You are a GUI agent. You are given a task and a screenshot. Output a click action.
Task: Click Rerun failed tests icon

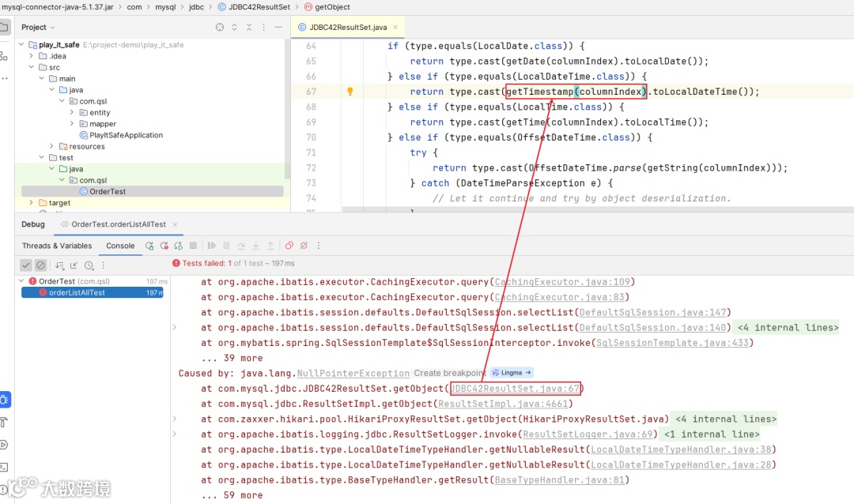tap(164, 246)
